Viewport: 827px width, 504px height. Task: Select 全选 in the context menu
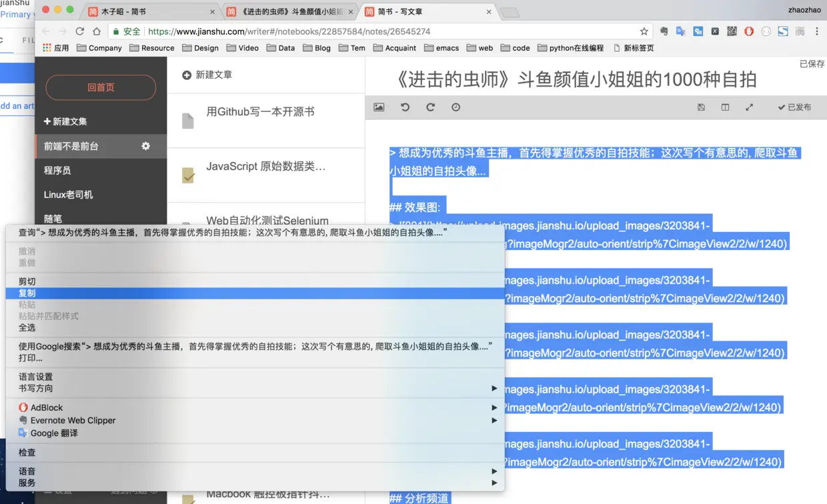coord(255,327)
